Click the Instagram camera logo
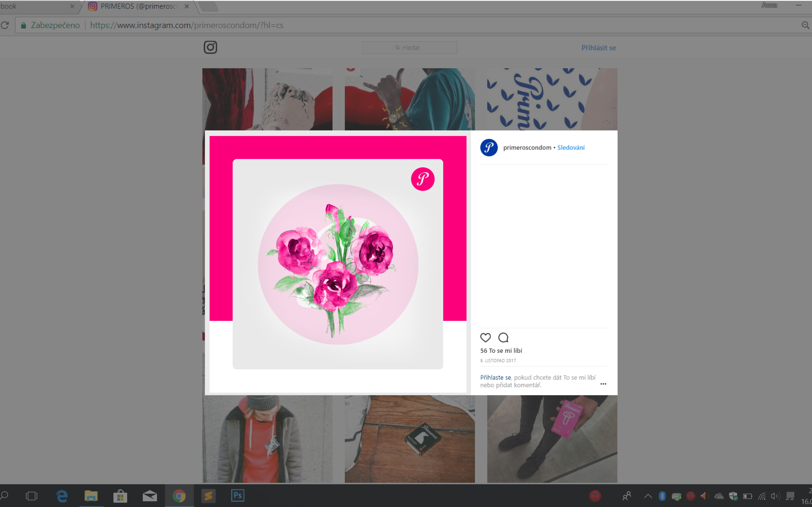 pyautogui.click(x=210, y=47)
